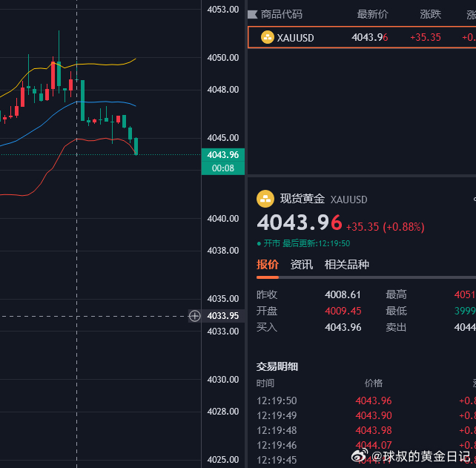Click the crosshair price label 4033.95
Screen dimensions: 476x468
tap(223, 316)
